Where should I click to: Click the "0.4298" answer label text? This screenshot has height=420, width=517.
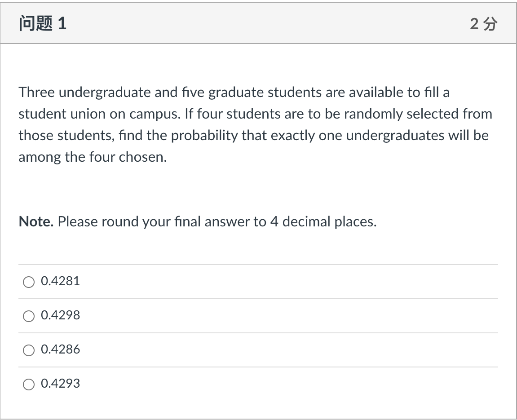[x=60, y=315]
